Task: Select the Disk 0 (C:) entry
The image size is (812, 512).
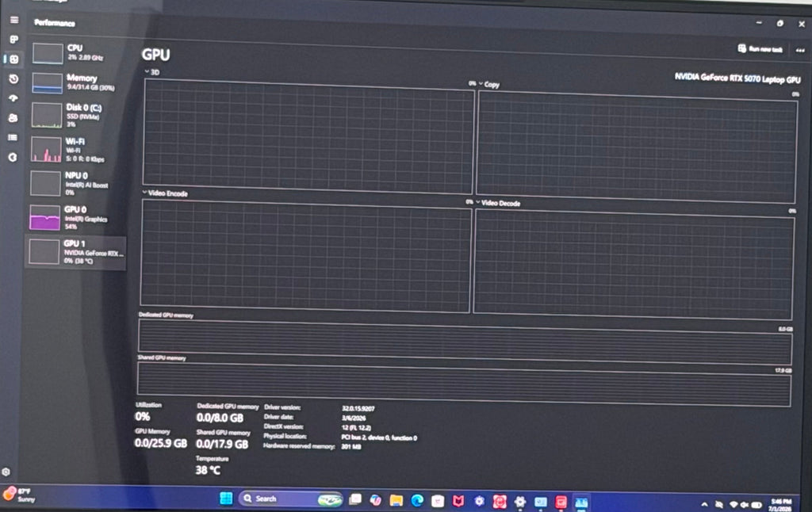Action: [x=77, y=115]
